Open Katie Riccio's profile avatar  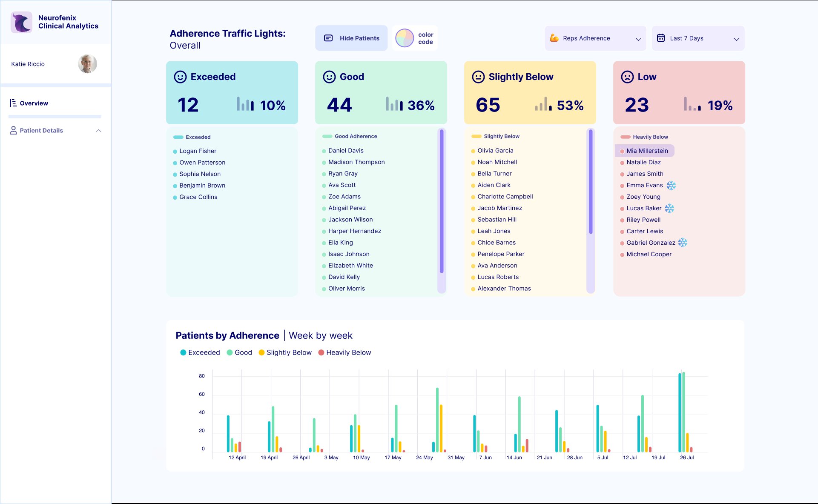click(87, 64)
